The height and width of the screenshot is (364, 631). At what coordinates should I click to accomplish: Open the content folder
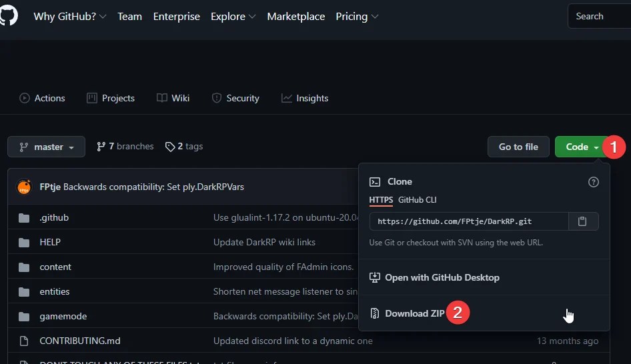tap(55, 267)
